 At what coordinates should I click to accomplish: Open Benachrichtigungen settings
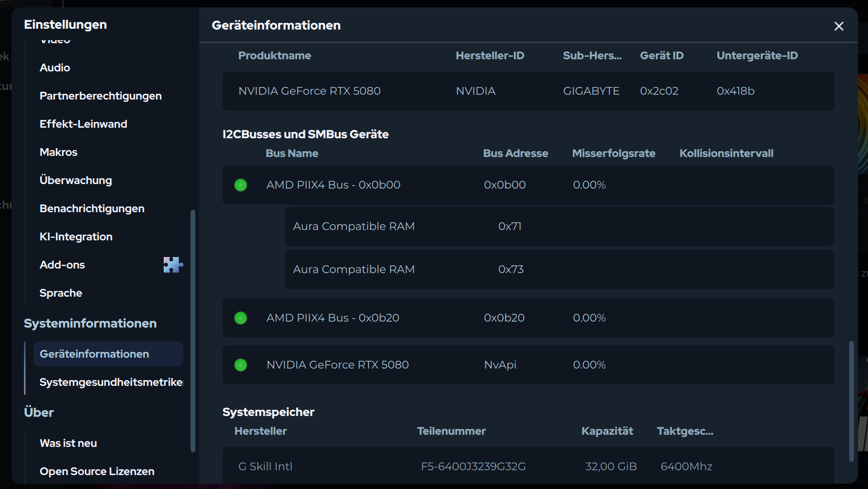coord(92,209)
